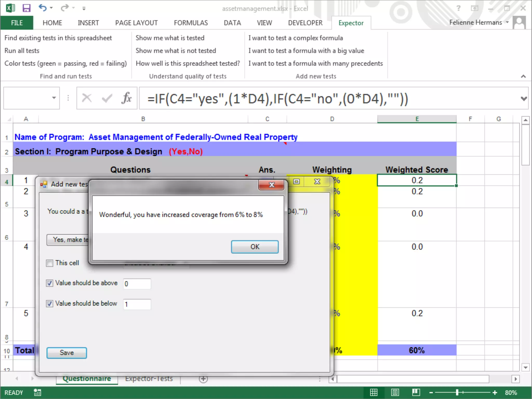
Task: Open the FORMULAS ribbon tab
Action: pos(191,23)
